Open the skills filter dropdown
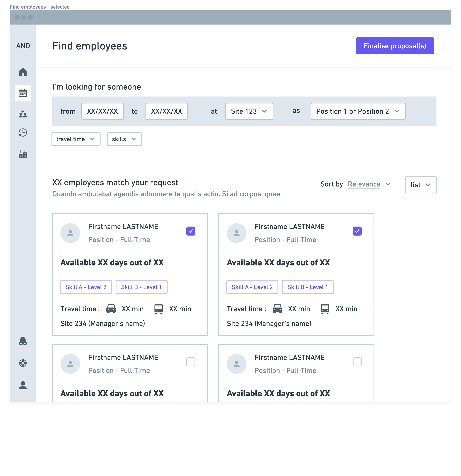The image size is (461, 476). 124,139
